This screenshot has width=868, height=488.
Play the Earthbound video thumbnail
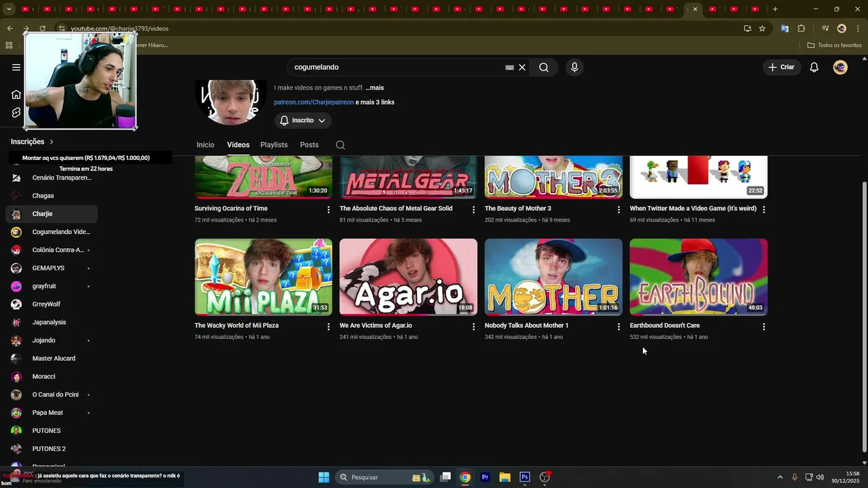pos(698,277)
